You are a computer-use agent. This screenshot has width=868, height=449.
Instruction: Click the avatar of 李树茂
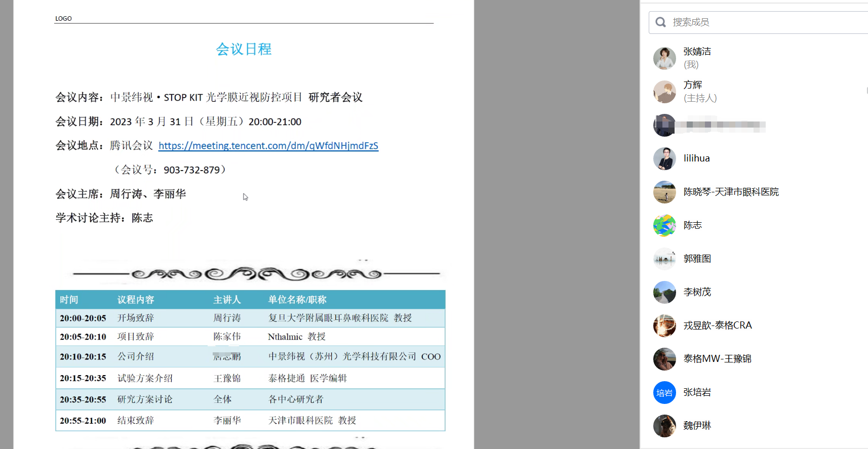point(664,292)
